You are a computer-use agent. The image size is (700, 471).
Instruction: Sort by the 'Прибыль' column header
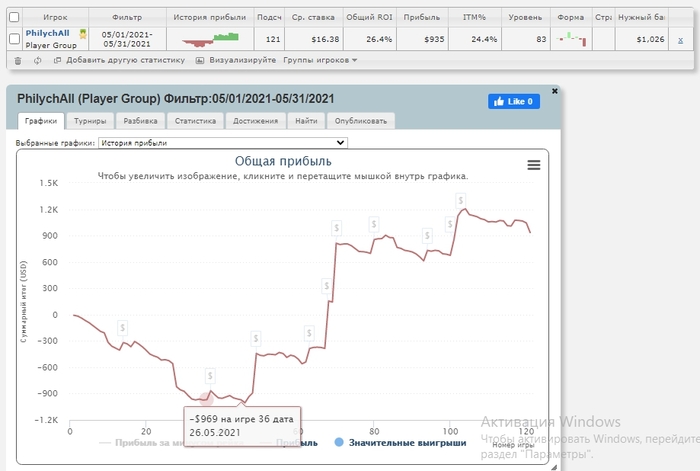click(422, 17)
